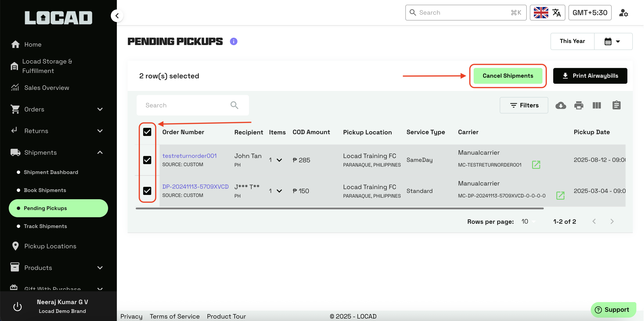Open Shipment Dashboard in sidebar

click(x=51, y=172)
